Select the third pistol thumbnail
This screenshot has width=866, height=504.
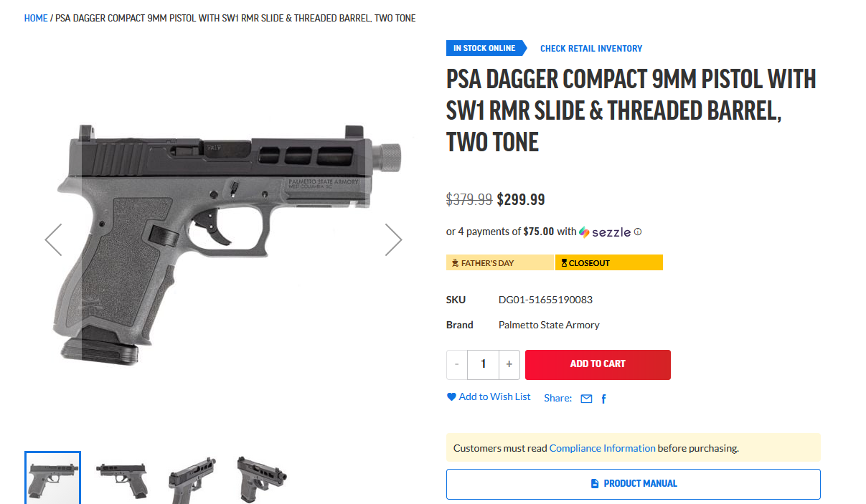click(192, 477)
